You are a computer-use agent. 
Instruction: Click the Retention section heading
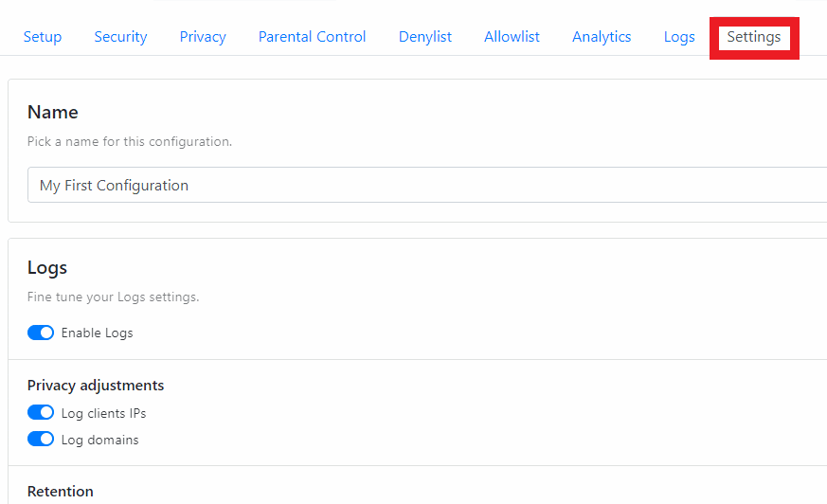point(60,492)
